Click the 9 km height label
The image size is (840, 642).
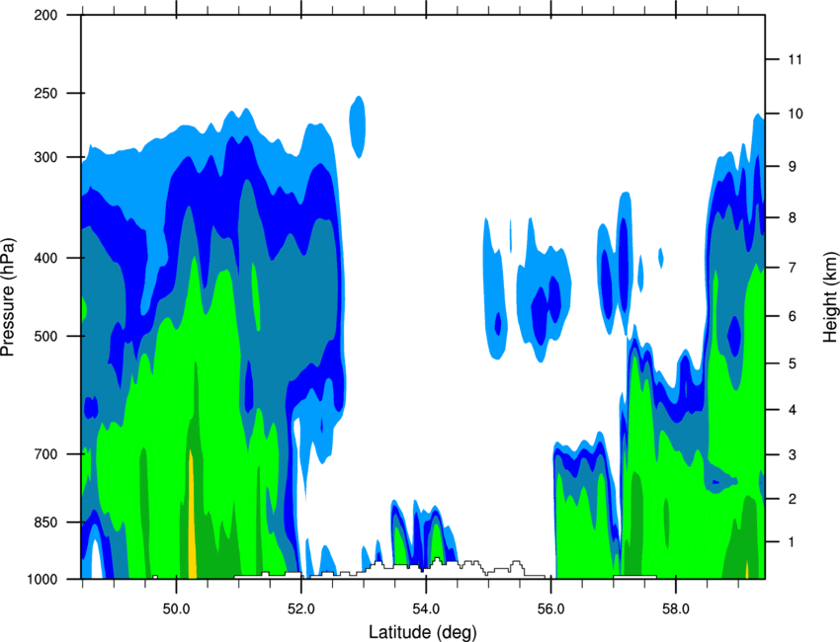792,167
